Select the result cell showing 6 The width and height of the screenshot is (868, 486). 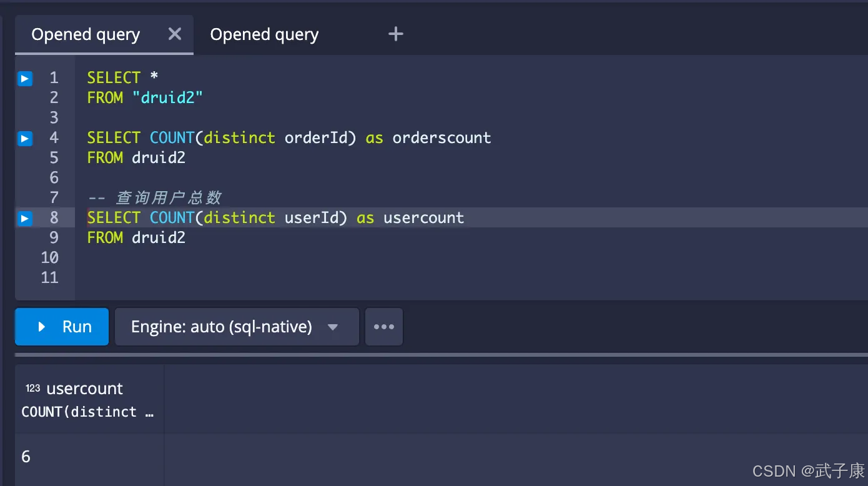tap(26, 457)
